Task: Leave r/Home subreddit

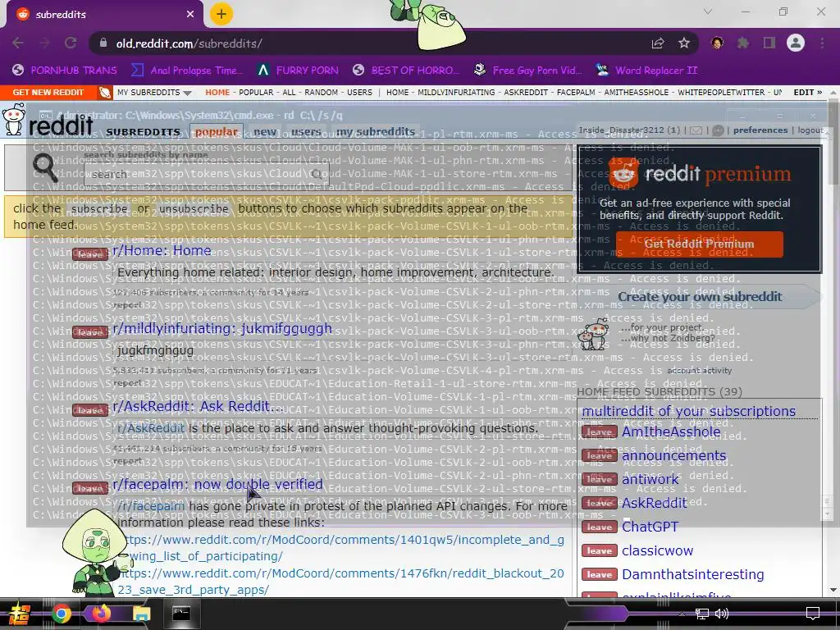Action: 90,254
